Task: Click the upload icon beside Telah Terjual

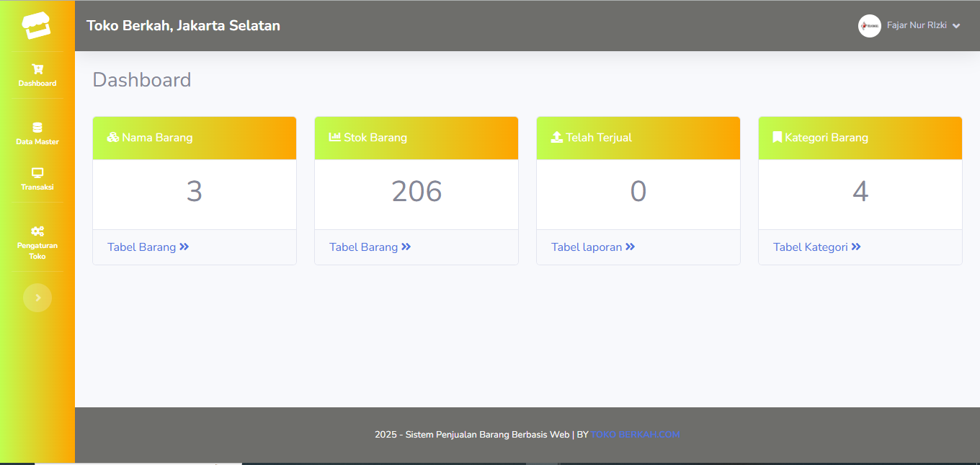Action: coord(556,137)
